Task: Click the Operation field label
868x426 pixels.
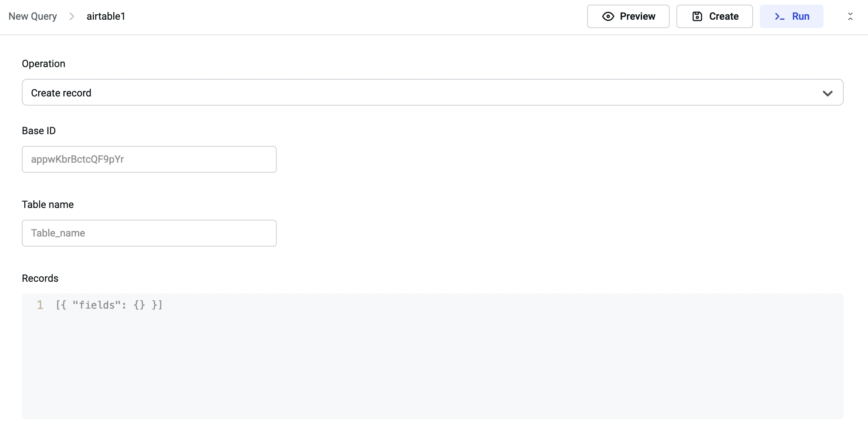Action: click(x=44, y=64)
